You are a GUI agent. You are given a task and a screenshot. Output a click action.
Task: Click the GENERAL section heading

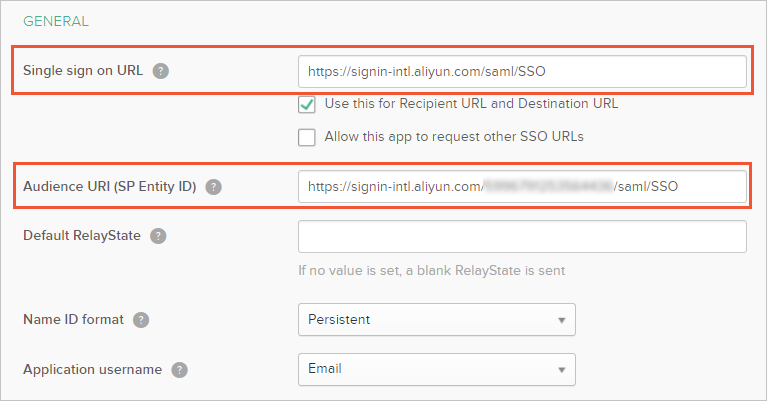click(56, 21)
